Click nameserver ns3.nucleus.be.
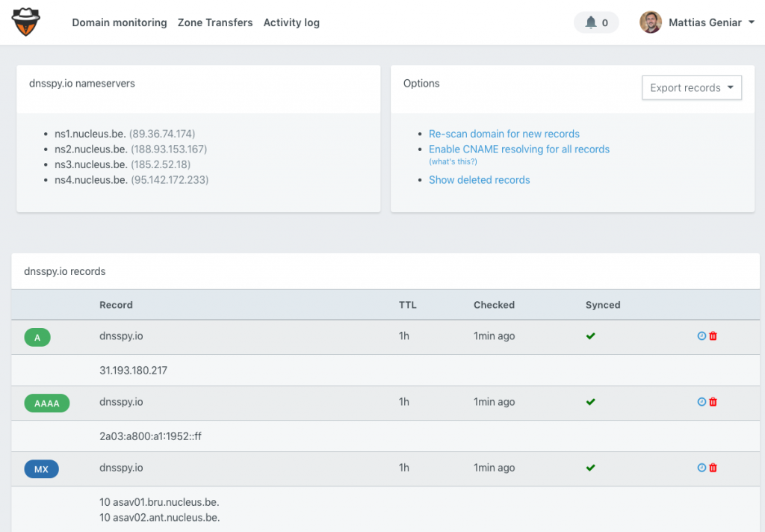This screenshot has height=532, width=765. click(91, 164)
